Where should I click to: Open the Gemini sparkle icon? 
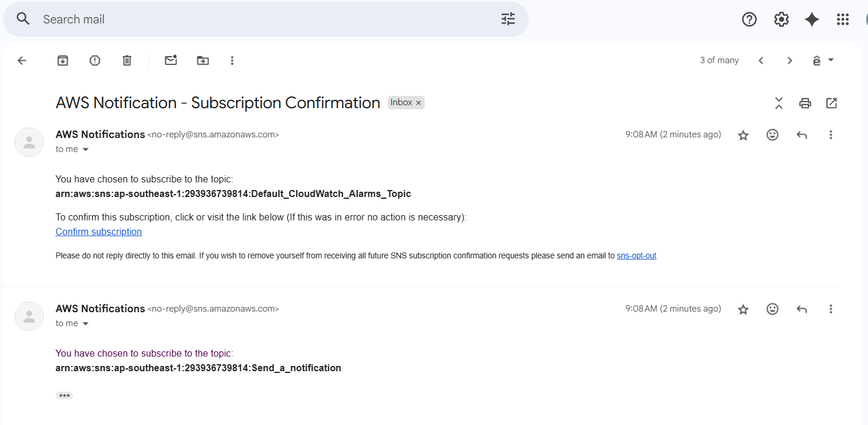pyautogui.click(x=812, y=19)
